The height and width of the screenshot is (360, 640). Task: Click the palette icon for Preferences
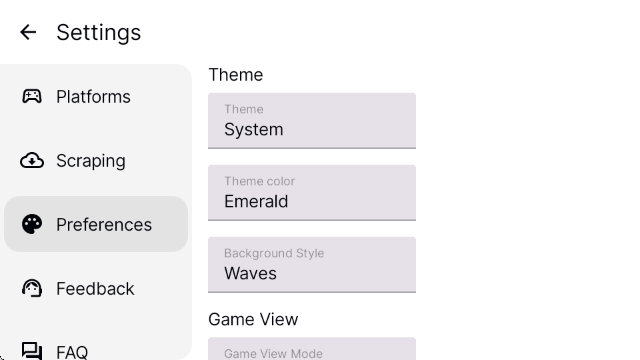(x=32, y=224)
